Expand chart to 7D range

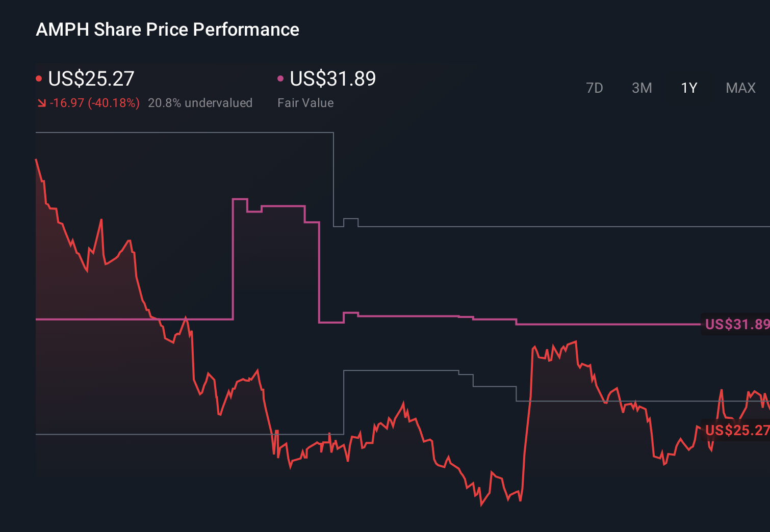[x=595, y=88]
